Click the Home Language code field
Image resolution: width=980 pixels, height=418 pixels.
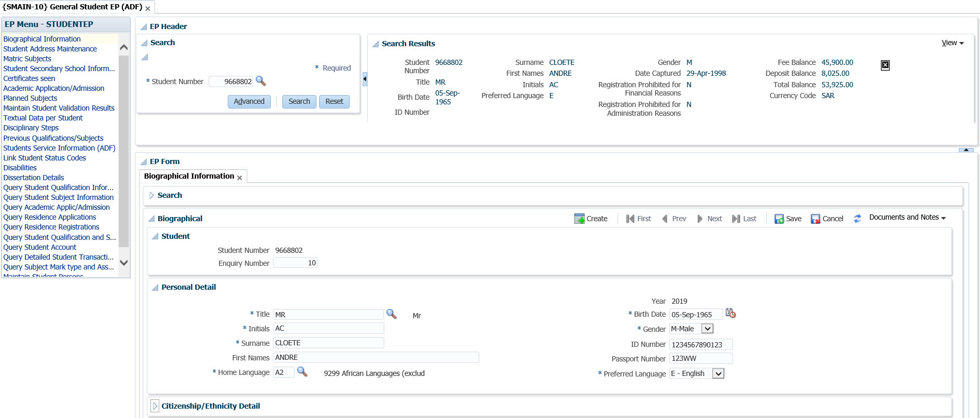tap(284, 372)
